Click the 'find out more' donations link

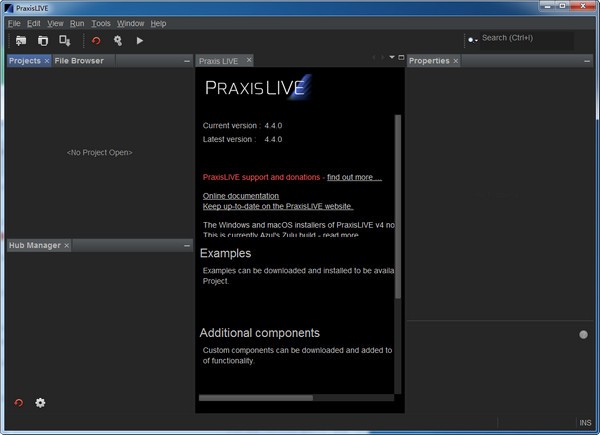coord(354,177)
